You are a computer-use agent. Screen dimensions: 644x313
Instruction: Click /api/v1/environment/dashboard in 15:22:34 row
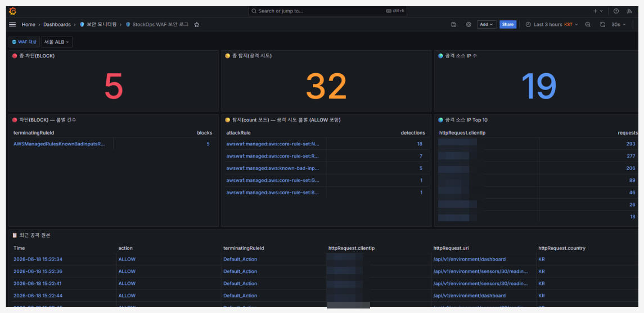click(470, 259)
